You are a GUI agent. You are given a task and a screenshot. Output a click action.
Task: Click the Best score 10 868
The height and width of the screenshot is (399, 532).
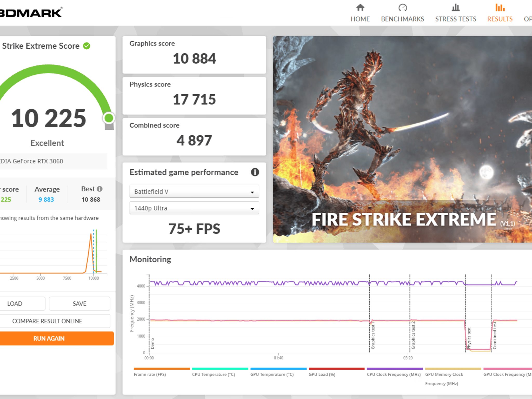(x=91, y=199)
